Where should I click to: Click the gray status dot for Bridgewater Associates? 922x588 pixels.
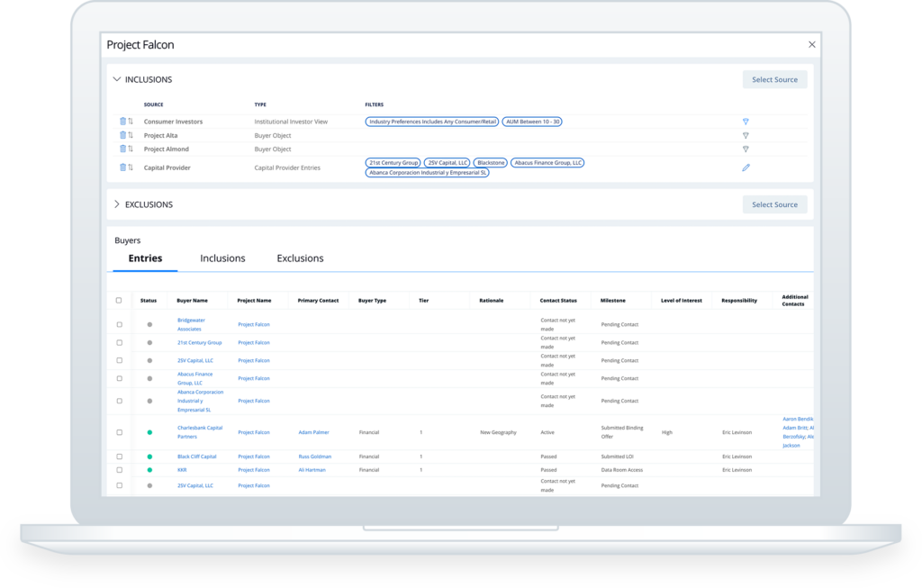click(149, 324)
